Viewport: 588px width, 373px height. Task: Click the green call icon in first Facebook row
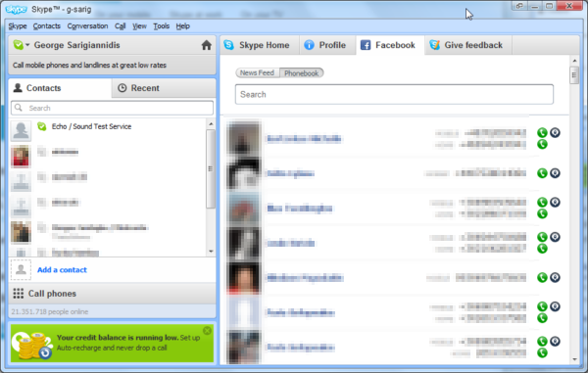(x=542, y=132)
